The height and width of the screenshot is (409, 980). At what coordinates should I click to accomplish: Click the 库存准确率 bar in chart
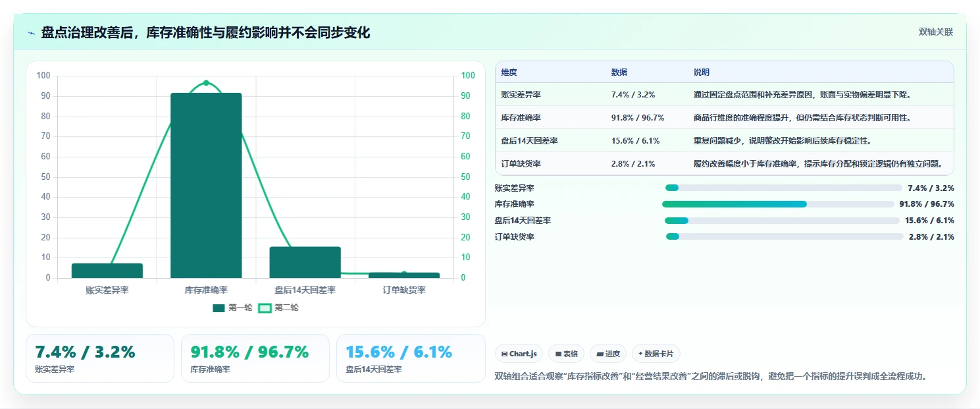(x=206, y=186)
